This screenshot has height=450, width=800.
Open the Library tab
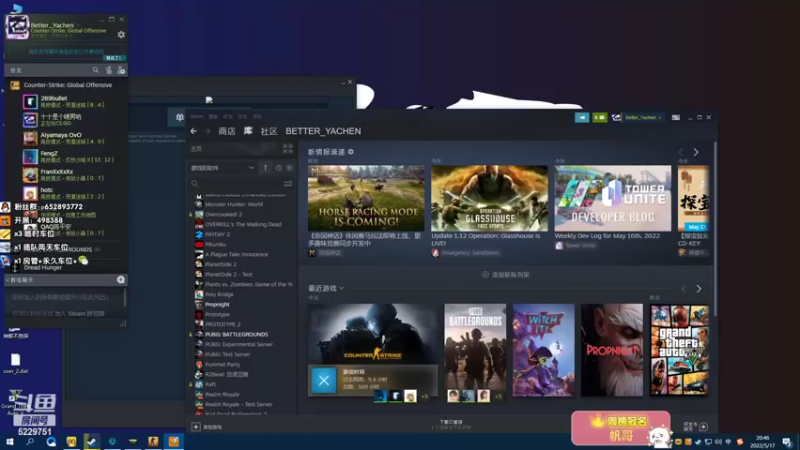(x=248, y=131)
